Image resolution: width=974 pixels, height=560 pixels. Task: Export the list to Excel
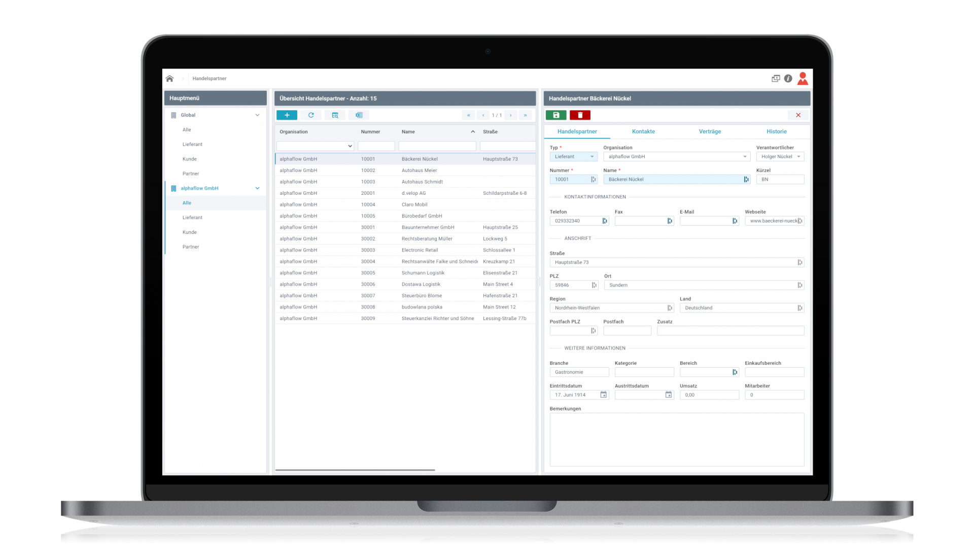(359, 115)
